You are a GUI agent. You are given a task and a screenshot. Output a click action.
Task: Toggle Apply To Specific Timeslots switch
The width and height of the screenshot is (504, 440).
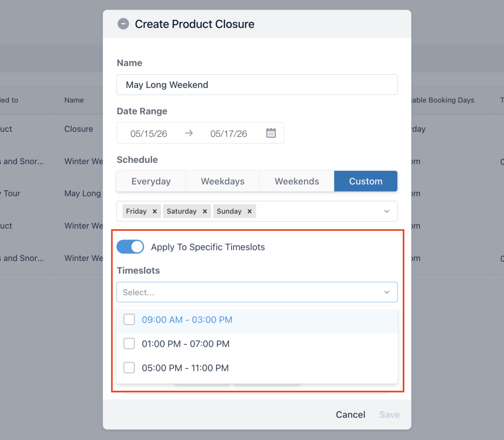pos(130,247)
